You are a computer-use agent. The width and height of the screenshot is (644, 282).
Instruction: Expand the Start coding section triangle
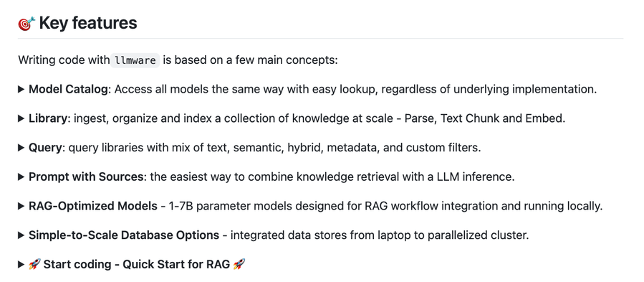point(21,264)
